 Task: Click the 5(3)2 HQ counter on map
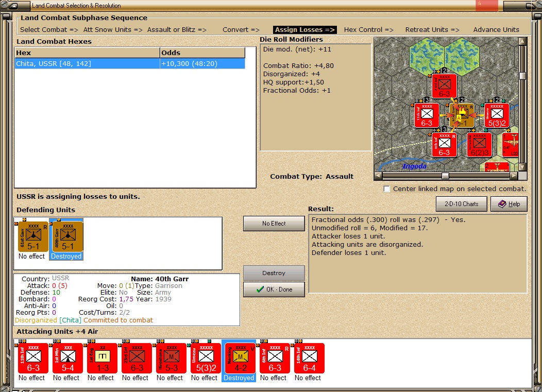497,115
